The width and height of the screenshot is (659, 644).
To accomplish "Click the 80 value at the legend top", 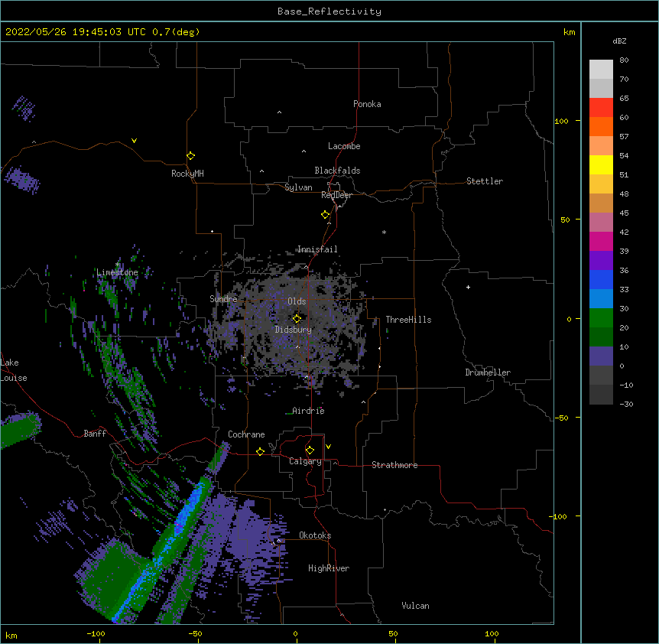I will [x=624, y=60].
